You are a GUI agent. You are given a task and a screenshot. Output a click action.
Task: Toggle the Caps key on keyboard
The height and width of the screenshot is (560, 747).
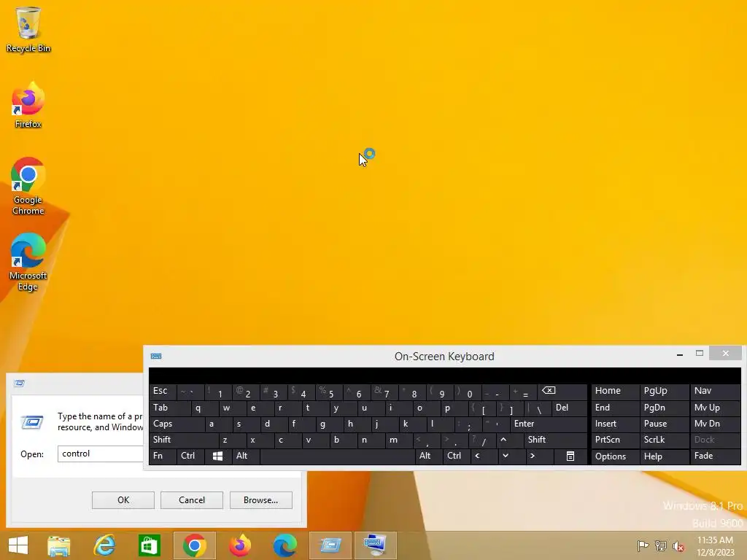[177, 424]
